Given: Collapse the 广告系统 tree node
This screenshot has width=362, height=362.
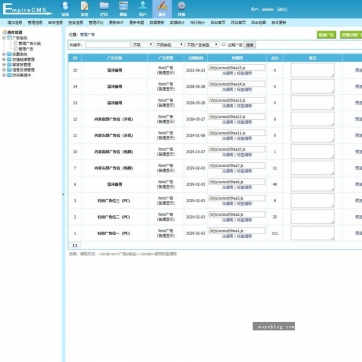Looking at the screenshot, I should [4, 38].
